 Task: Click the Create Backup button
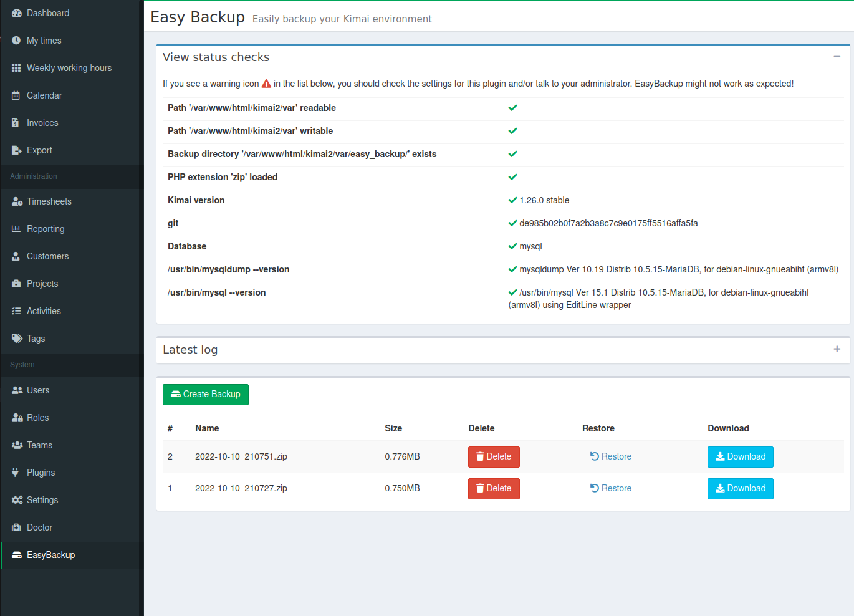click(x=206, y=395)
